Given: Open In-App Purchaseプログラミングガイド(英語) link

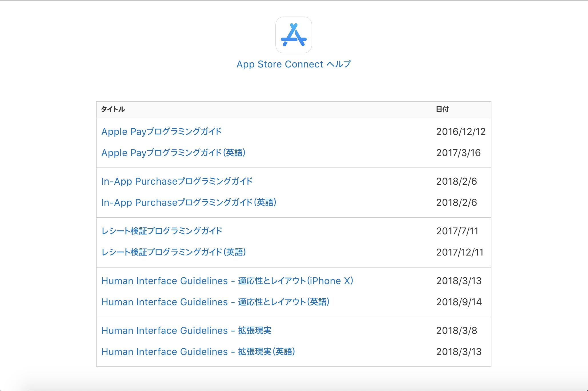Looking at the screenshot, I should click(x=189, y=202).
